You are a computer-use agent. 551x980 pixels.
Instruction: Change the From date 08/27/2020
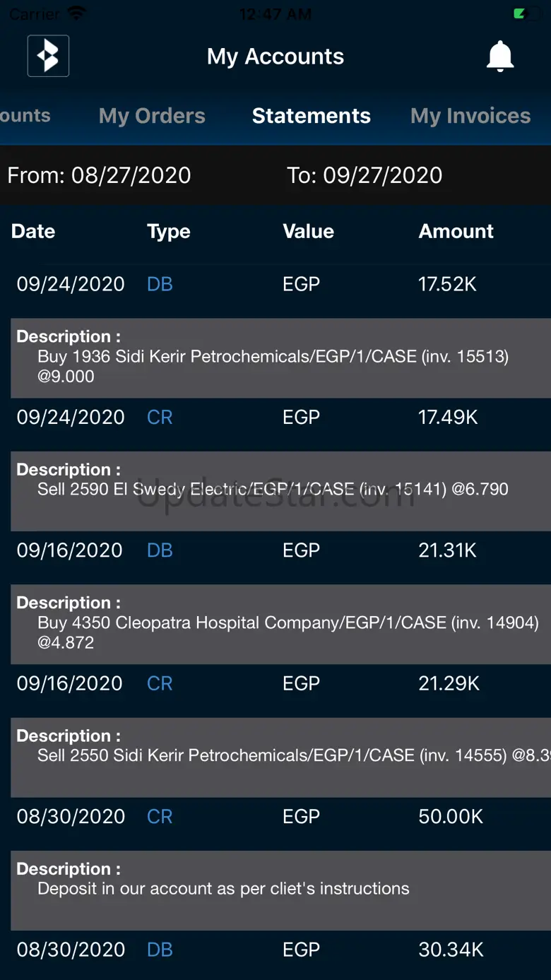(x=99, y=175)
